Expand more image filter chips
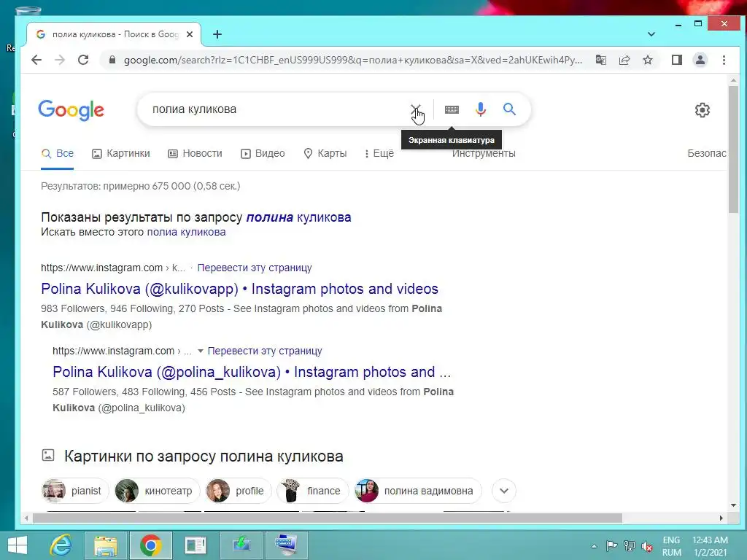This screenshot has width=747, height=560. [x=504, y=491]
